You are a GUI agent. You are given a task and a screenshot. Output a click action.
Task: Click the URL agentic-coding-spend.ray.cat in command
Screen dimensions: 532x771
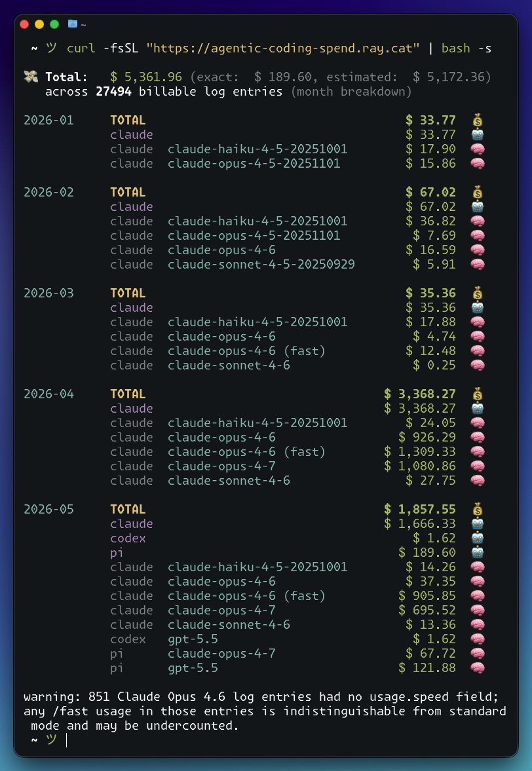[283, 48]
